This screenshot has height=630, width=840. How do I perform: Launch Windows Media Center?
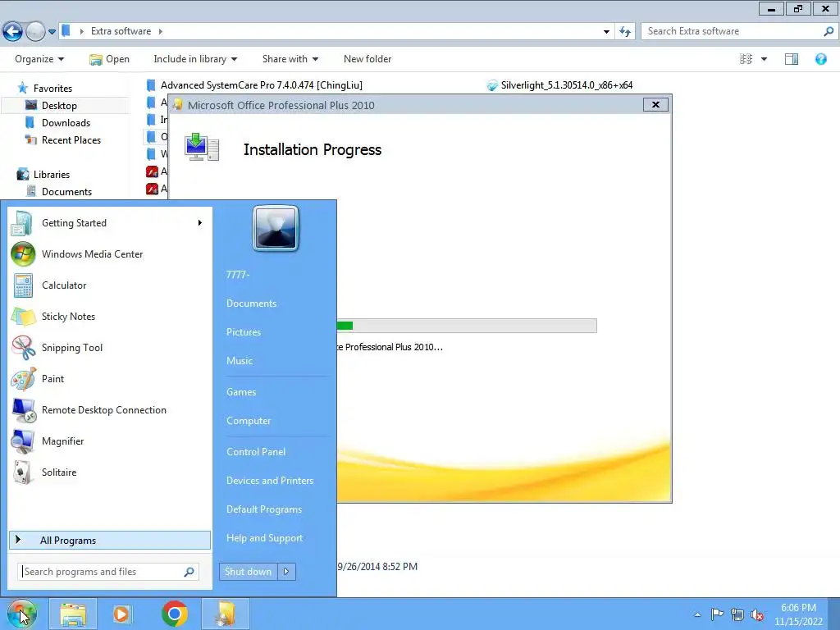110,254
